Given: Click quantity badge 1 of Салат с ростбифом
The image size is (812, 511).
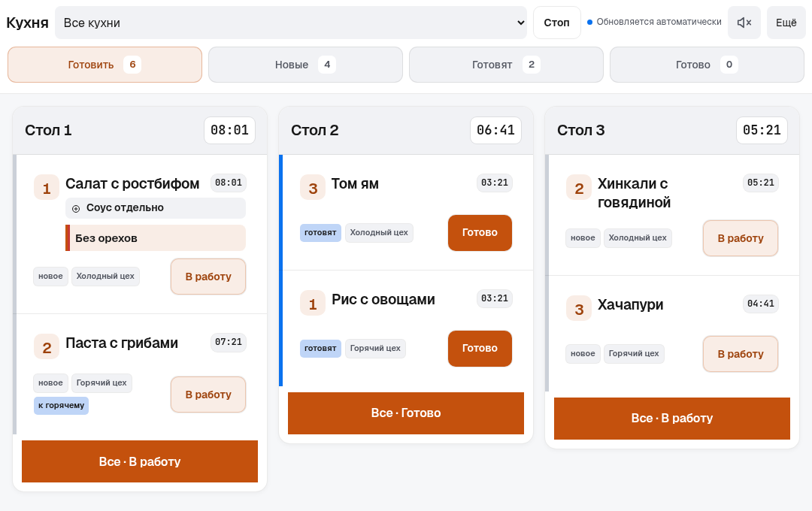Looking at the screenshot, I should pos(47,187).
